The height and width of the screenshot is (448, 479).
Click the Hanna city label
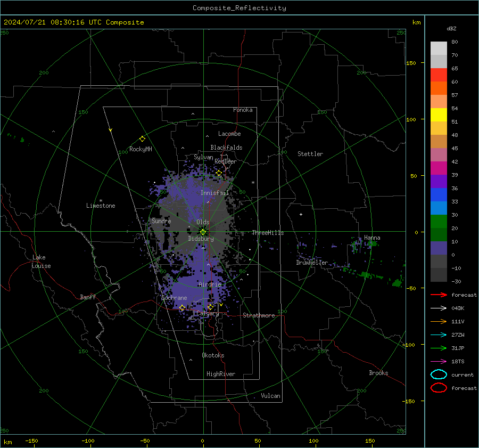pos(372,238)
